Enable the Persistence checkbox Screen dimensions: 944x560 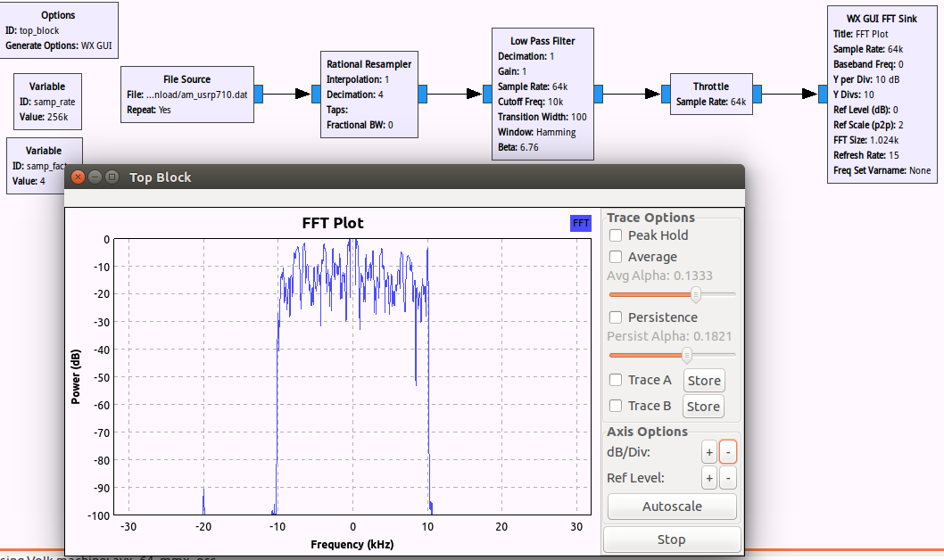(616, 317)
